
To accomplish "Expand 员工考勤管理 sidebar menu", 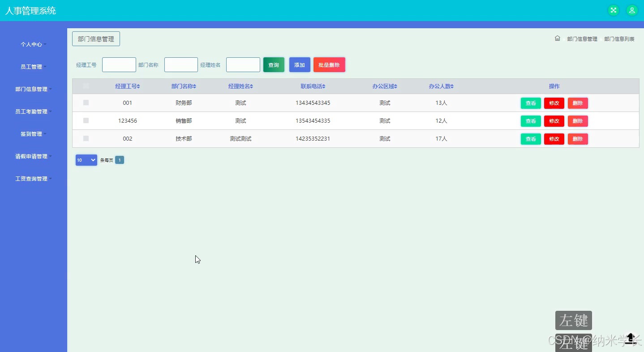I will point(33,112).
